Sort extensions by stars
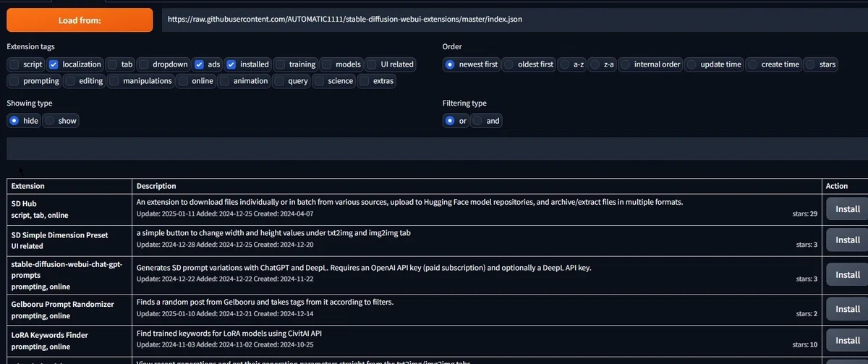 pyautogui.click(x=810, y=64)
